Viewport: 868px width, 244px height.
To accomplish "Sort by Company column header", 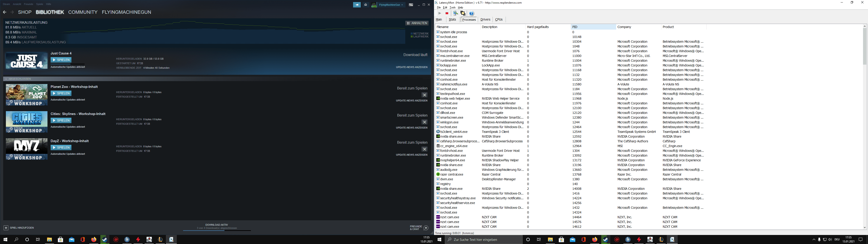I will [x=639, y=27].
